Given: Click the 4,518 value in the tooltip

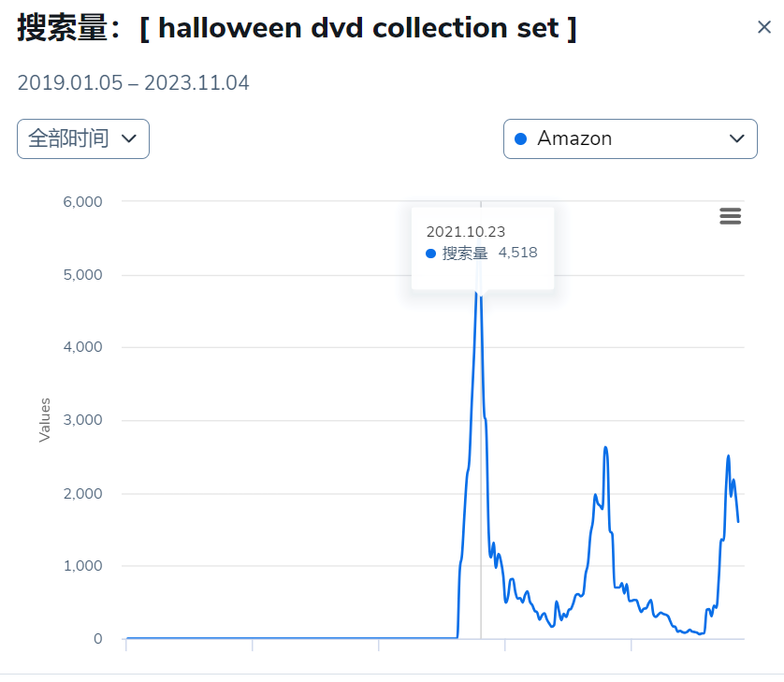Looking at the screenshot, I should [x=517, y=253].
